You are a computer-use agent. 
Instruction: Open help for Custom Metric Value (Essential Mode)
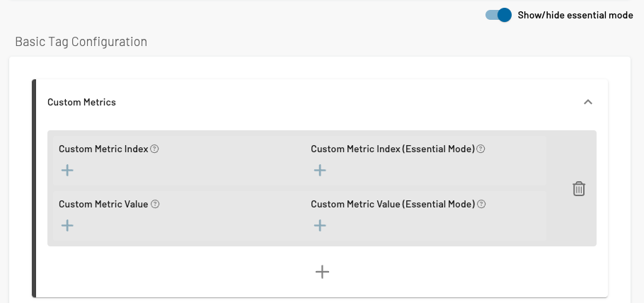481,204
